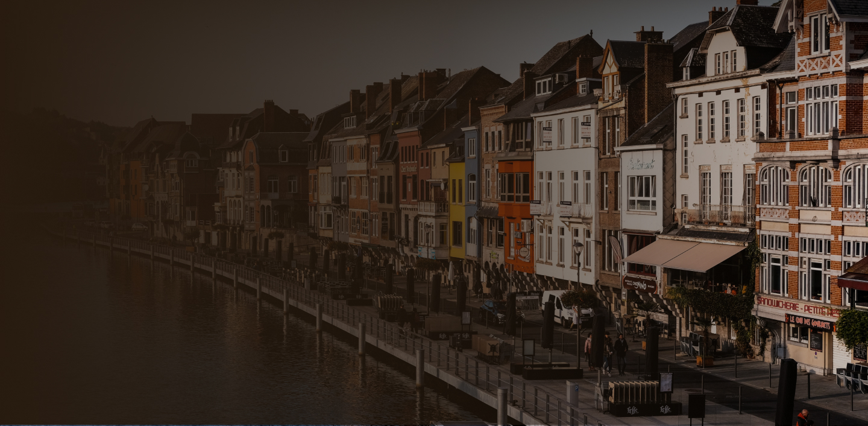Click the large beige awning

point(685,257)
